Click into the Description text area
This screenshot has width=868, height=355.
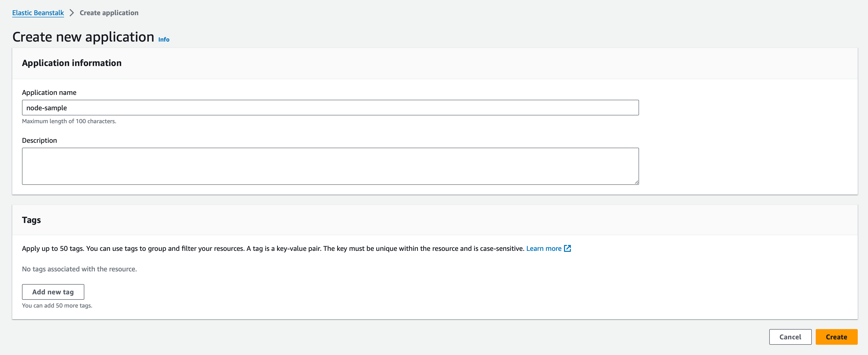point(330,166)
